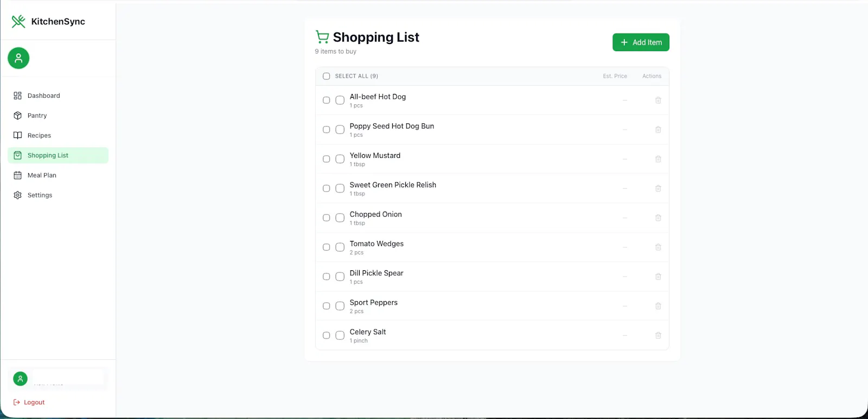Viewport: 868px width, 419px height.
Task: Click the Recipes book icon
Action: point(17,136)
